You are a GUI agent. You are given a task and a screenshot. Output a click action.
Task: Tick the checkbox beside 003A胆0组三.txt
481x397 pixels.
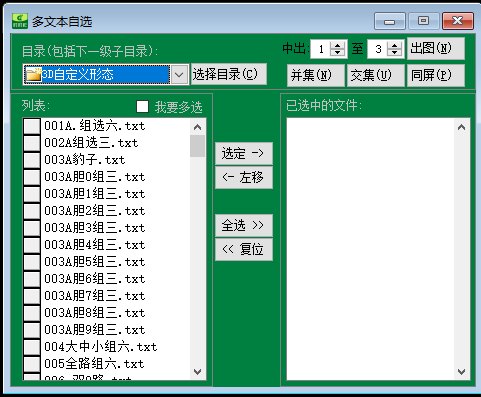32,177
